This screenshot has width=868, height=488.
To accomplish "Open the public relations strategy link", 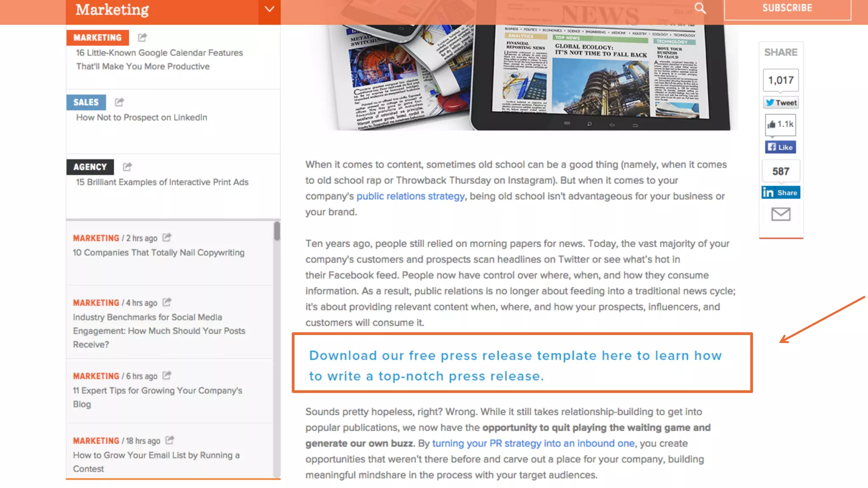I will pyautogui.click(x=410, y=196).
